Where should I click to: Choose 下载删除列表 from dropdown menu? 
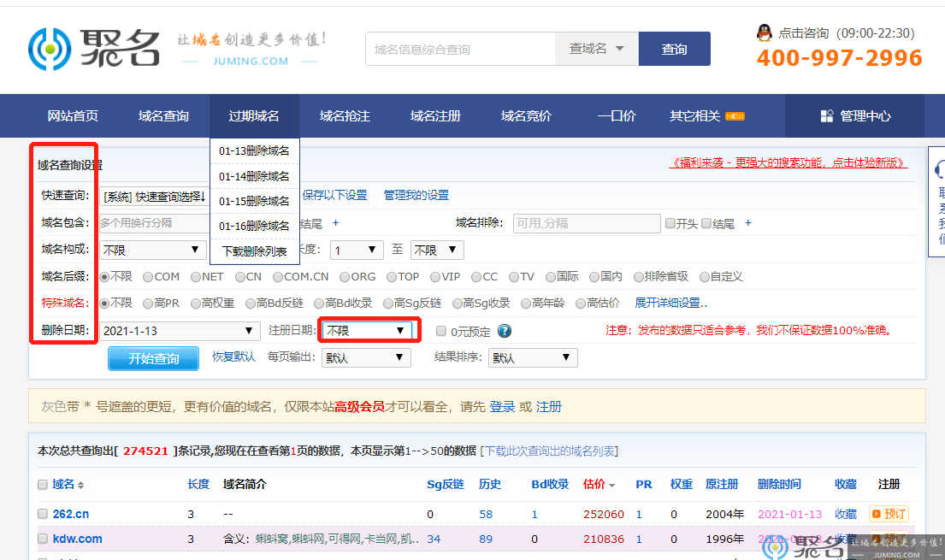click(254, 251)
